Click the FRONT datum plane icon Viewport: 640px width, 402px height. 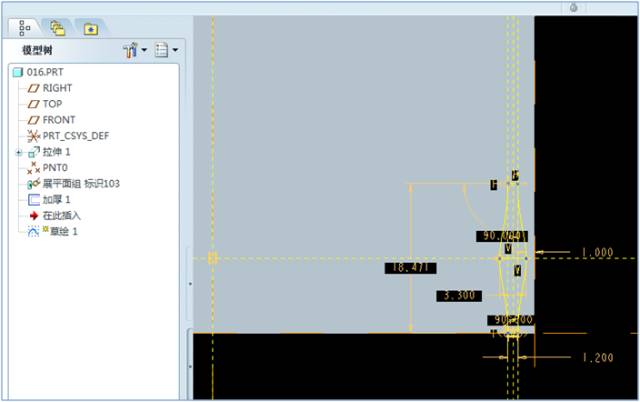point(33,120)
